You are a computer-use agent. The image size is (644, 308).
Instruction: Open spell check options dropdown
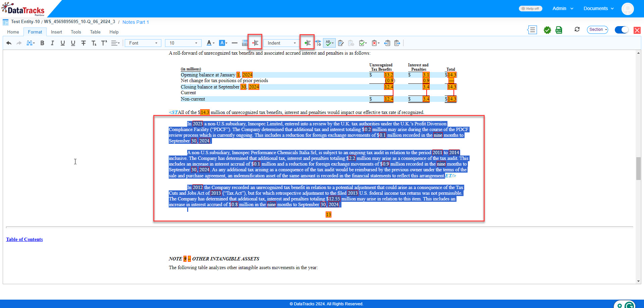[329, 43]
